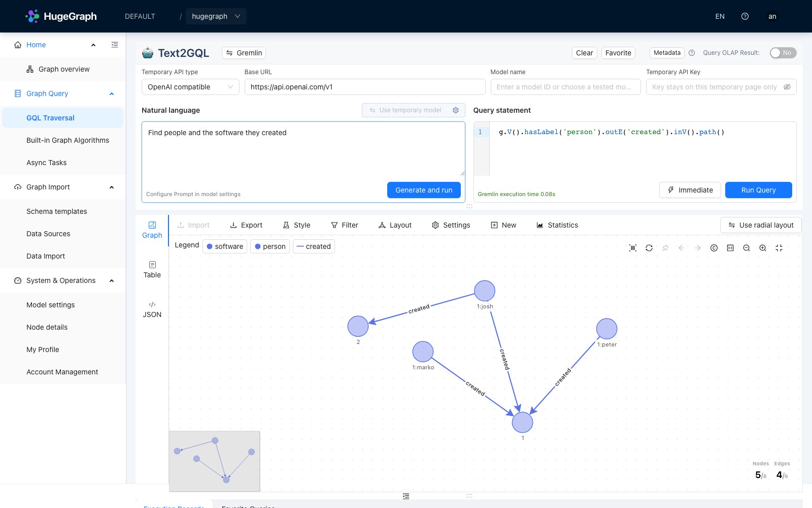Click the select-all nodes canvas icon
Viewport: 812px width, 508px height.
633,248
